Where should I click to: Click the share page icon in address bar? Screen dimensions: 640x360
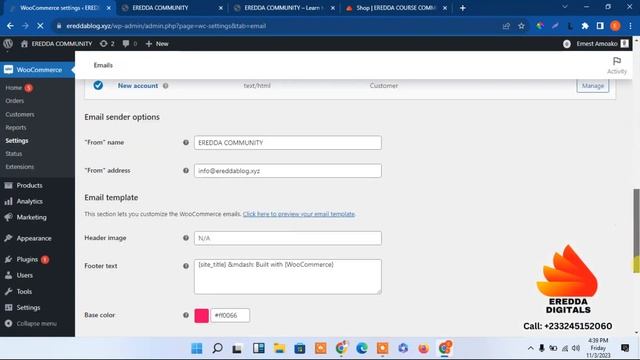tap(506, 26)
